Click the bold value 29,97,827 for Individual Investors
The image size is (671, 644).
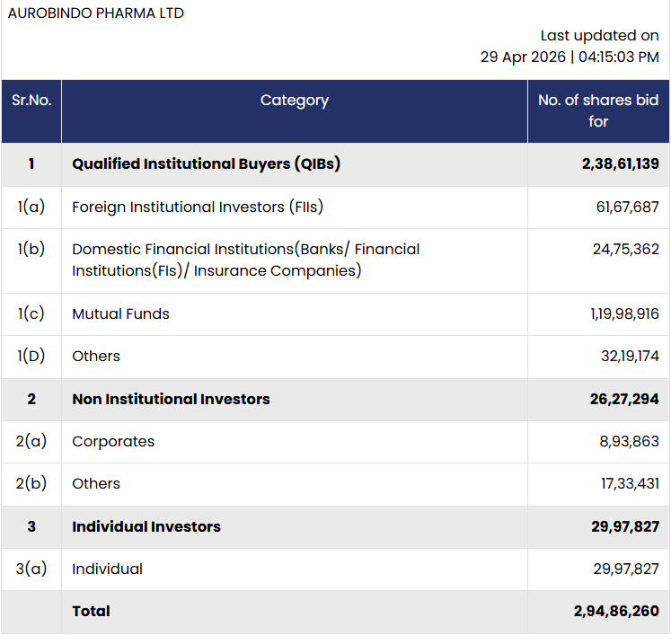point(625,526)
